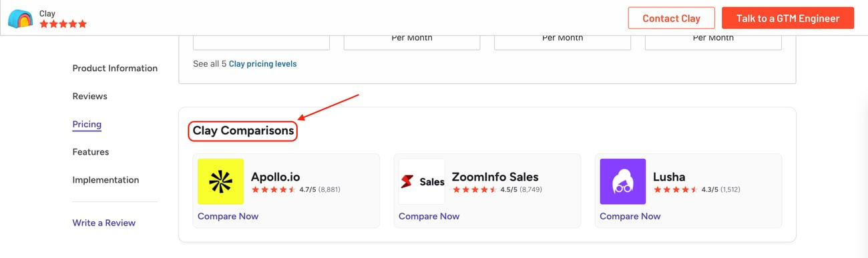Select Pricing in the side navigation
This screenshot has height=258, width=868.
[x=87, y=124]
